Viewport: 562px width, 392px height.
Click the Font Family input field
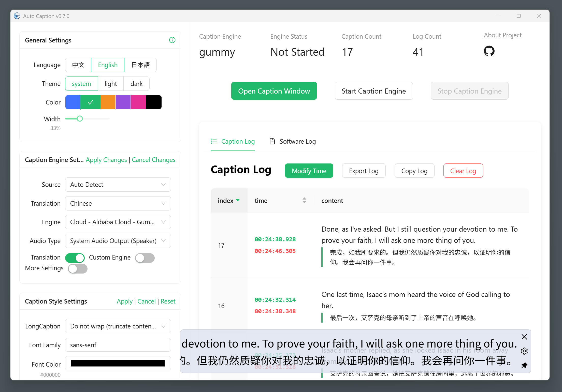[x=118, y=345]
